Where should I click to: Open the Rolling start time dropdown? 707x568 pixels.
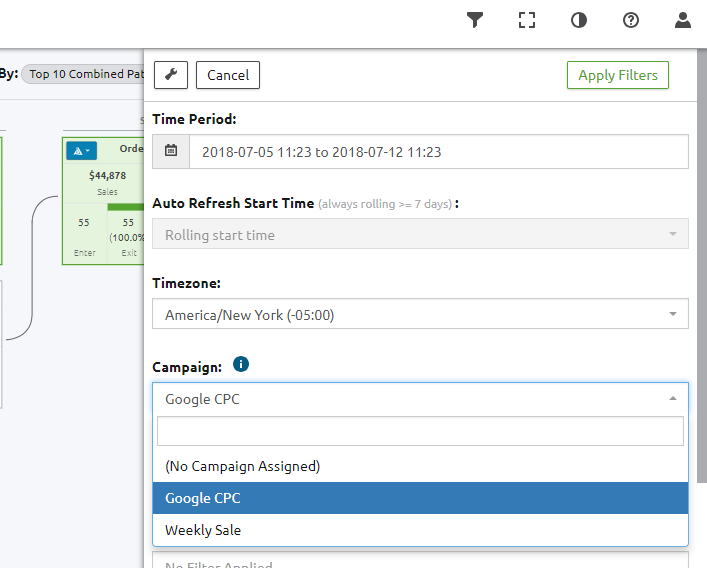(420, 234)
